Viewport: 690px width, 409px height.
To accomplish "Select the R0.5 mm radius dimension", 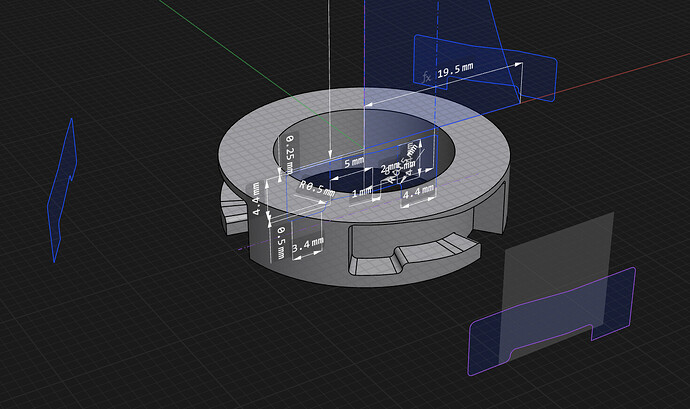I will click(317, 189).
